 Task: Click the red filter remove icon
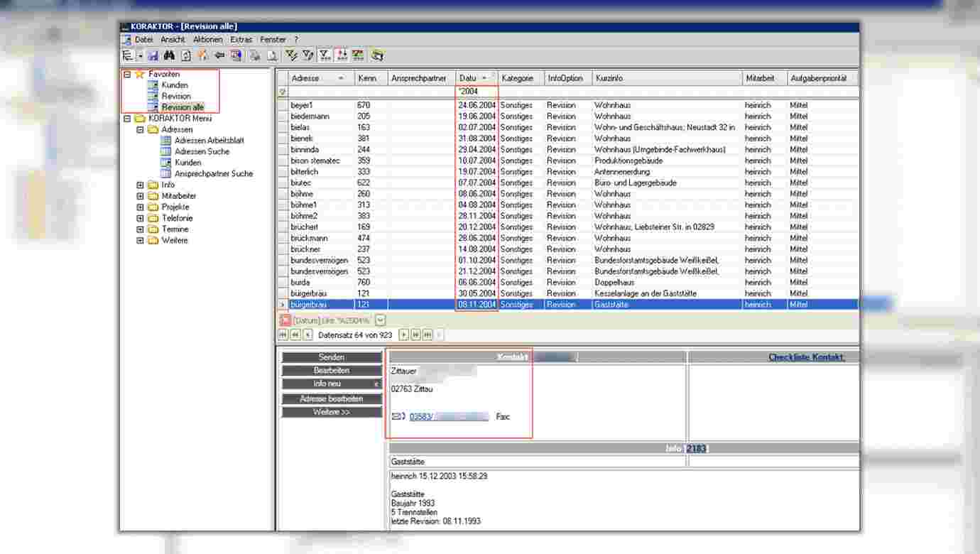[285, 320]
